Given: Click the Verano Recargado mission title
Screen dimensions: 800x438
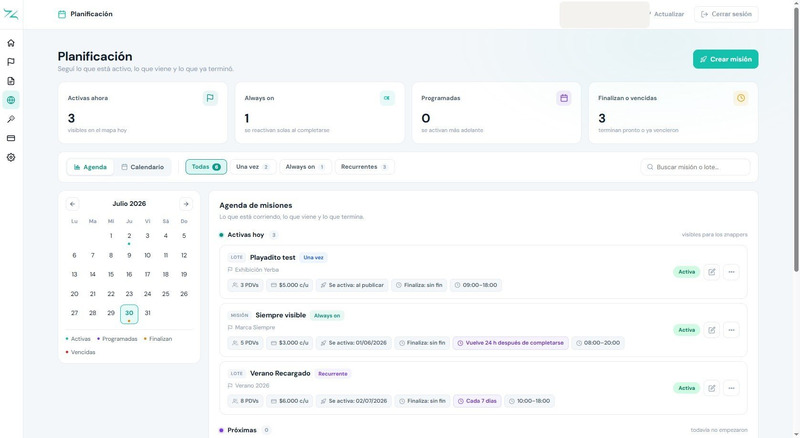Looking at the screenshot, I should [x=280, y=373].
